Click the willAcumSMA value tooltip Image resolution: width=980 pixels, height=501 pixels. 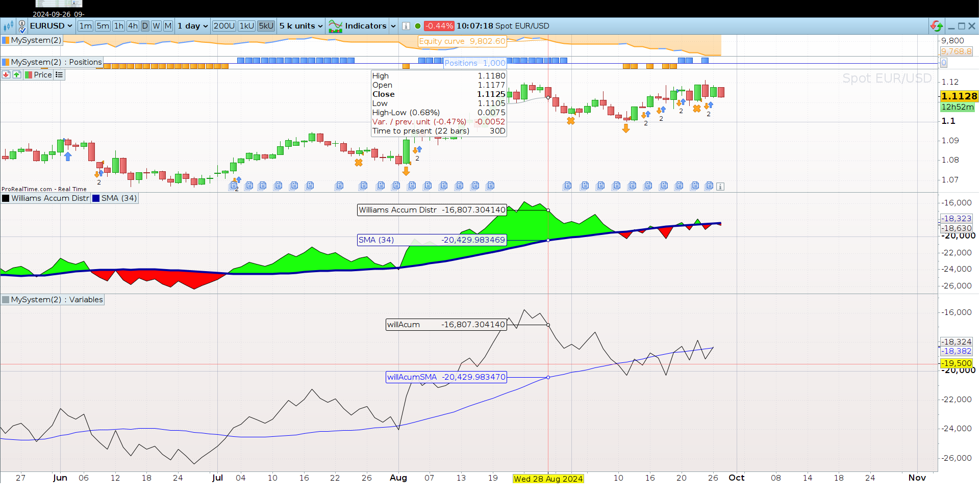click(446, 377)
